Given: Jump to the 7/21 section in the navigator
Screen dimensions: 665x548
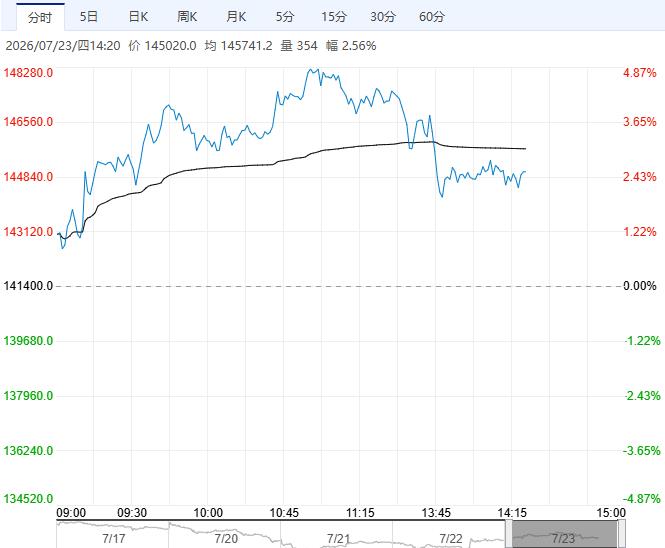Looking at the screenshot, I should click(338, 539).
